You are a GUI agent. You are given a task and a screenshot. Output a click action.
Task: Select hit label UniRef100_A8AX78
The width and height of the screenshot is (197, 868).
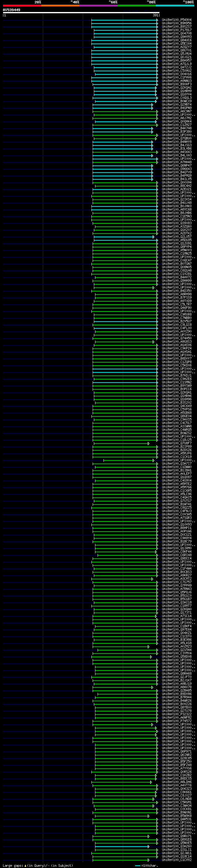pyautogui.click(x=177, y=687)
